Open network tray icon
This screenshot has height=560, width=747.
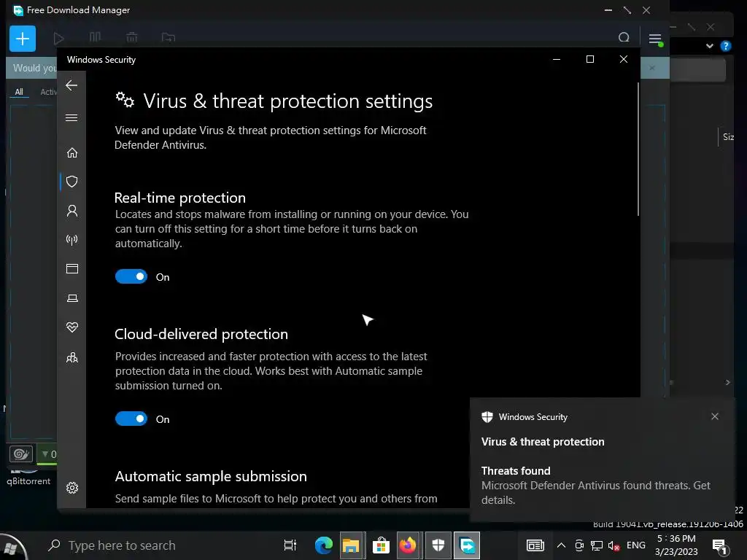pyautogui.click(x=597, y=545)
